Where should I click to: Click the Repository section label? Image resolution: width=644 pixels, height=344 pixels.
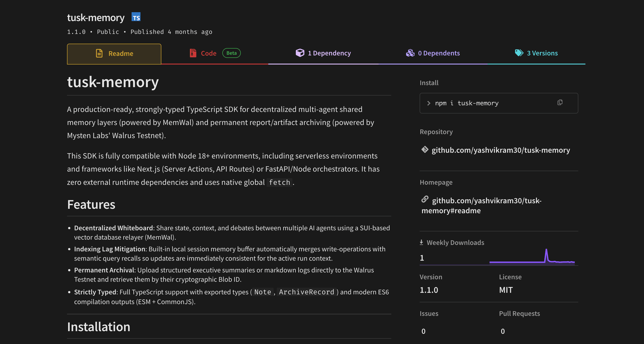pos(436,132)
